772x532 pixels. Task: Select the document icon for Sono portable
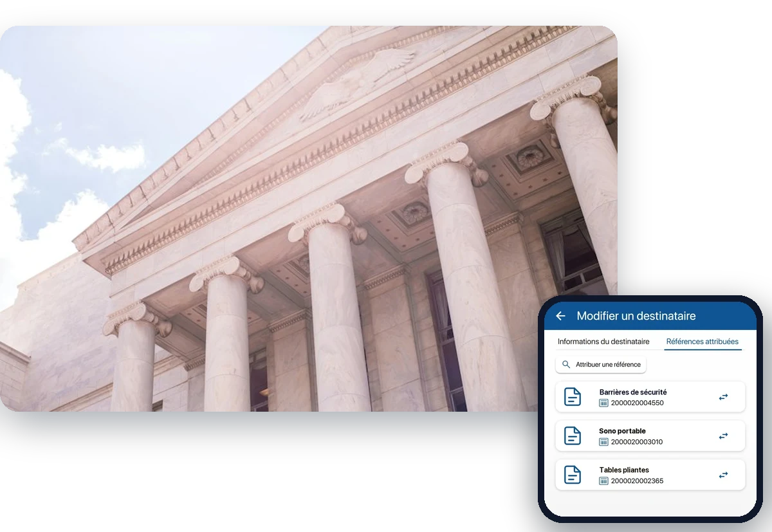pos(573,436)
